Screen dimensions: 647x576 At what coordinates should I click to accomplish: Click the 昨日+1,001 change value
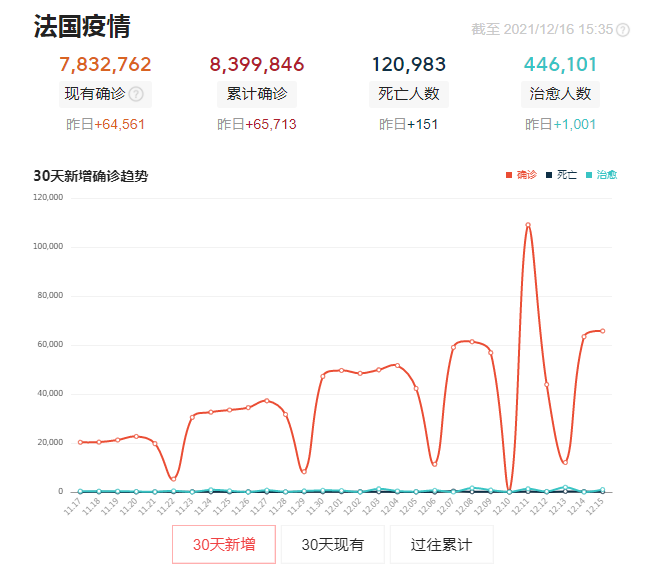click(560, 124)
